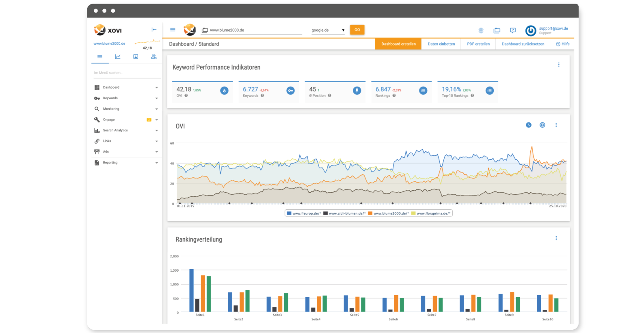The height and width of the screenshot is (333, 644).
Task: Click the Rankings list icon tile
Action: click(x=423, y=91)
